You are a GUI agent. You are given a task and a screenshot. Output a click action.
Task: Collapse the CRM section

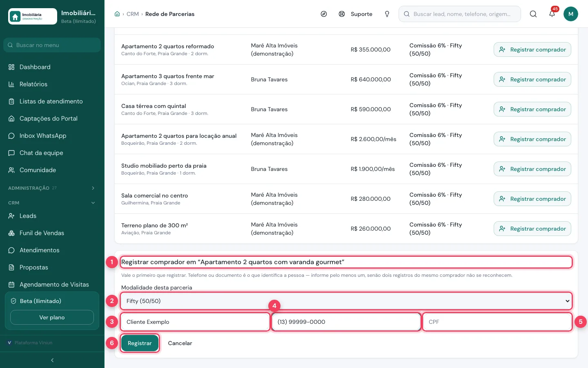click(52, 203)
